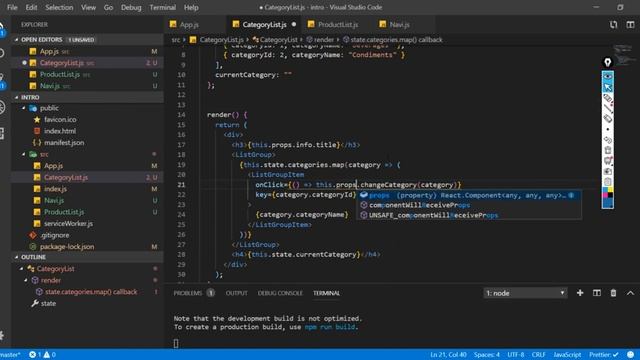Switch to the App.js editor tab

(195, 24)
